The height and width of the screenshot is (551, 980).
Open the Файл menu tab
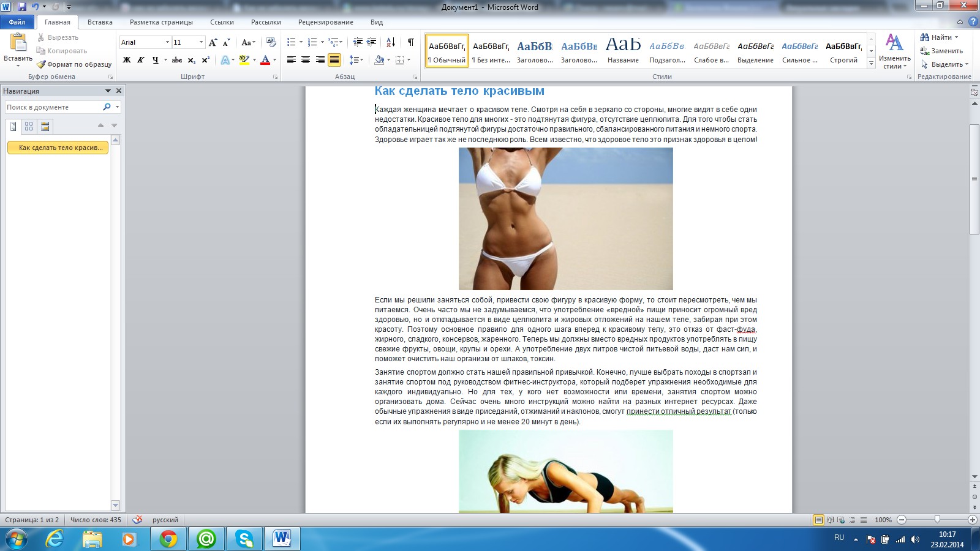click(x=17, y=22)
